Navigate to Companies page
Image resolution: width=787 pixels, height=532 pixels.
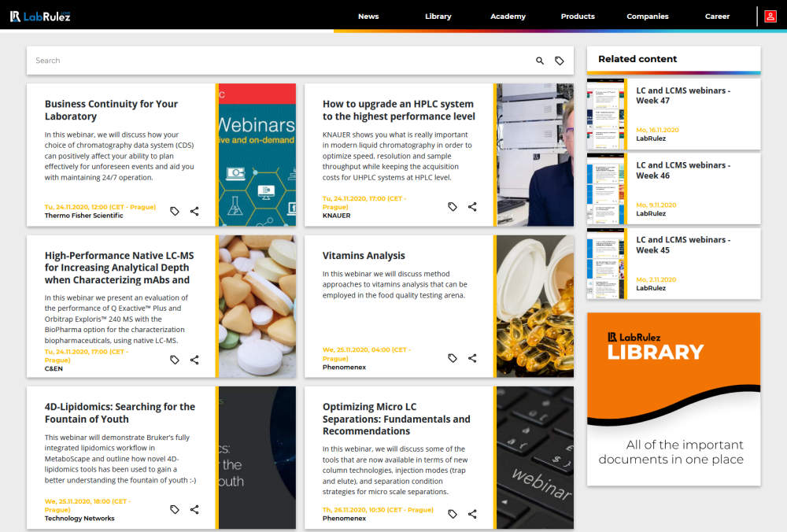pos(648,17)
